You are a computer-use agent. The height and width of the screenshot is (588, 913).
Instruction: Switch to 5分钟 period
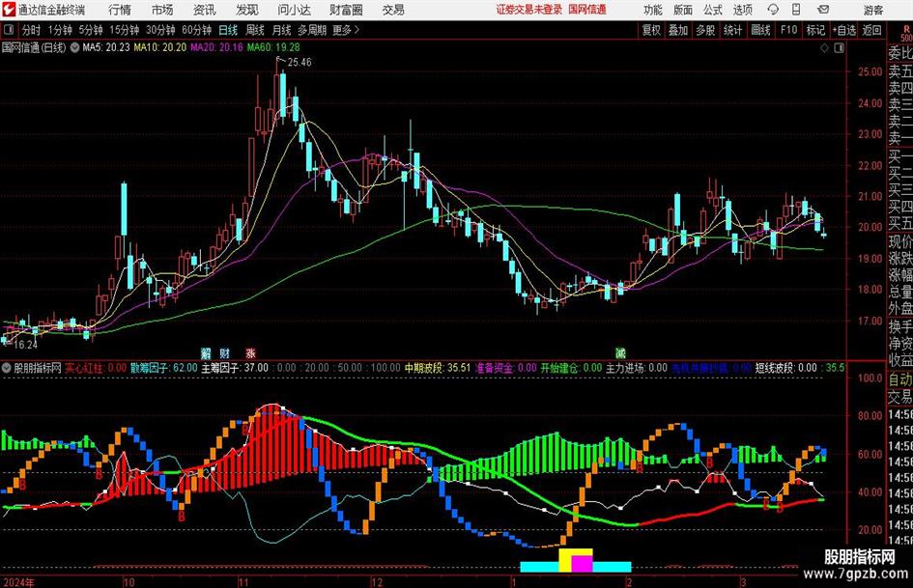point(91,30)
